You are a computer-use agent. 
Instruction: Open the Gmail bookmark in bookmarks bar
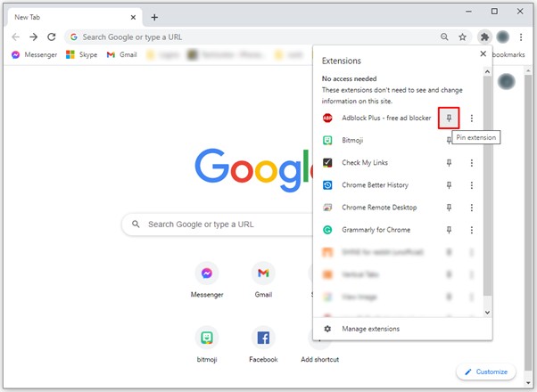tap(121, 54)
